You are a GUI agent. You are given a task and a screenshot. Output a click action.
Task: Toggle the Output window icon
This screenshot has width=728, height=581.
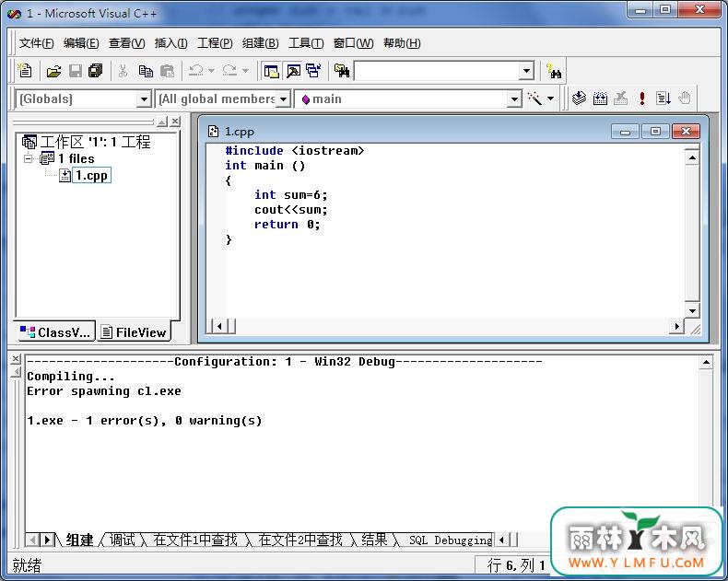[x=293, y=71]
